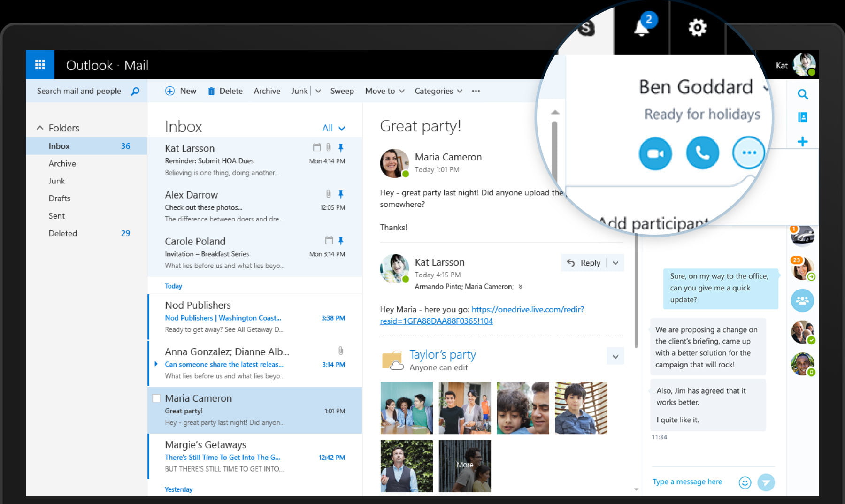Click Sweep in the toolbar
This screenshot has width=845, height=504.
[342, 91]
